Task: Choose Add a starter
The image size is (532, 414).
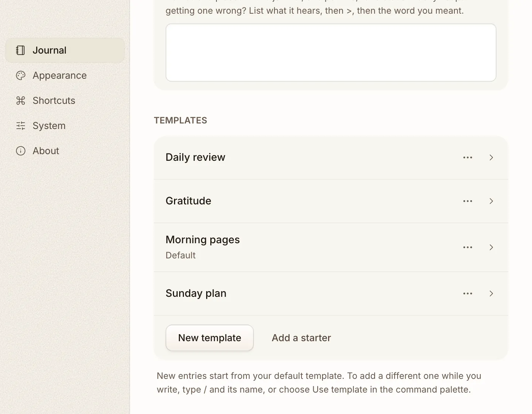Action: tap(301, 338)
